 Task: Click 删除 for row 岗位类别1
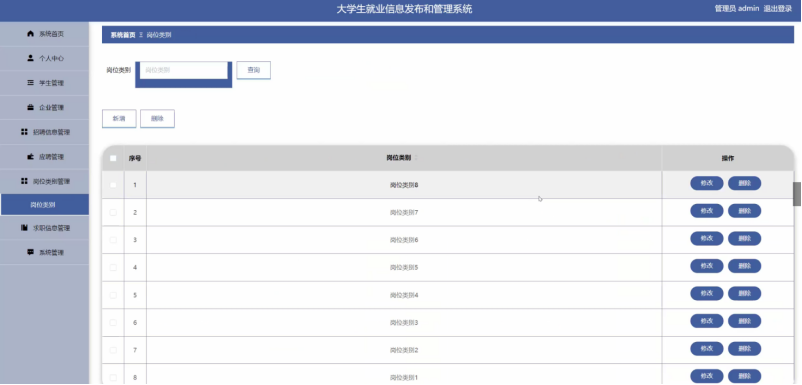point(745,376)
